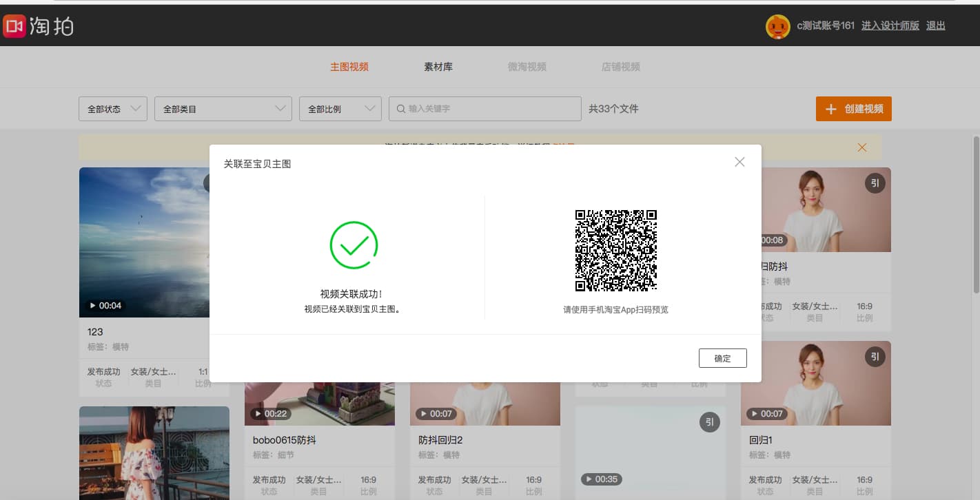This screenshot has height=500, width=980.
Task: Open the girl in floral dress thumbnail
Action: (154, 453)
